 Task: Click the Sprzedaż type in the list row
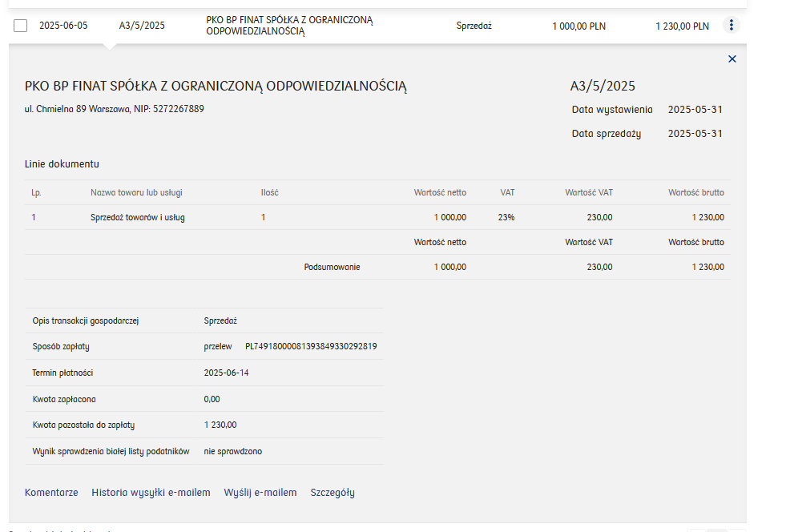click(x=474, y=26)
